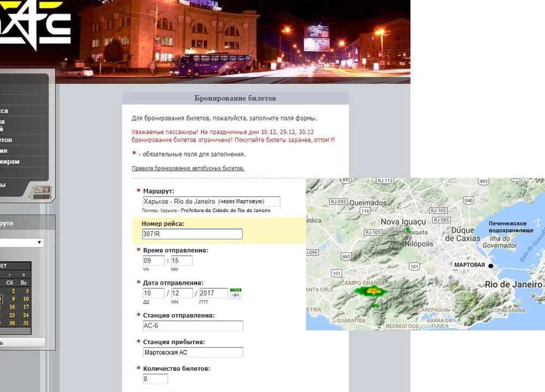
Task: Click the RJ-113 road shield on the map
Action: (385, 180)
